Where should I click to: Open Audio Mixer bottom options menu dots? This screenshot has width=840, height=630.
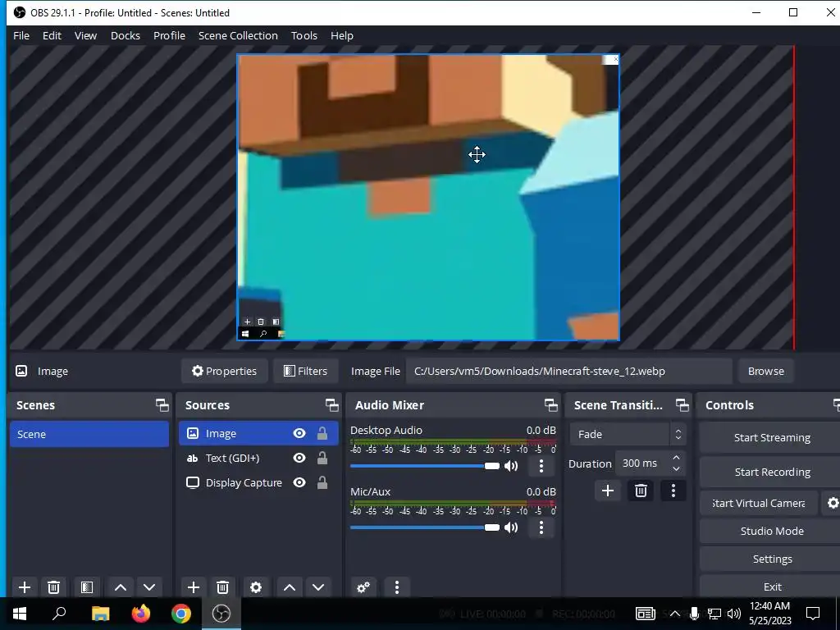click(397, 587)
